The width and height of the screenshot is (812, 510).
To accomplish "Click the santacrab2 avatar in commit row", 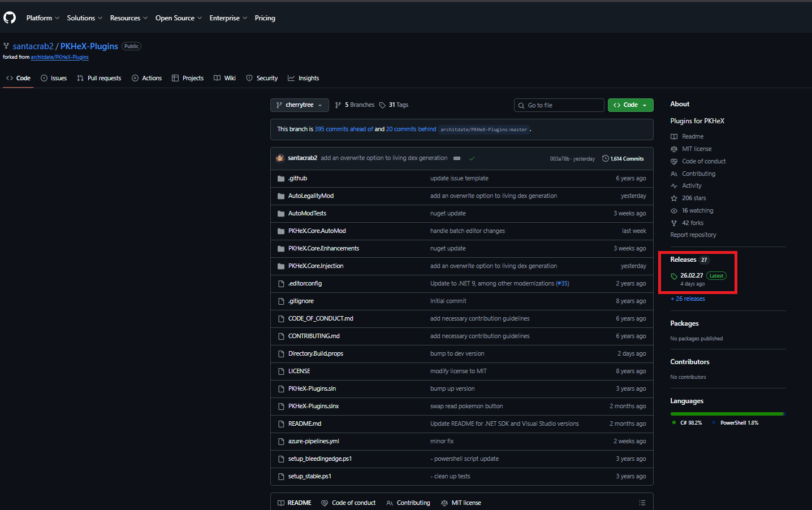I will tap(280, 158).
